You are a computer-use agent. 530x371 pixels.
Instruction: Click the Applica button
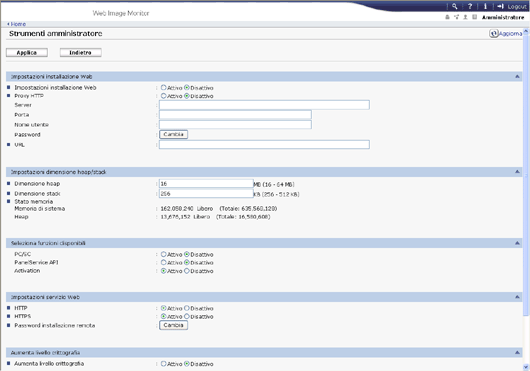point(27,53)
